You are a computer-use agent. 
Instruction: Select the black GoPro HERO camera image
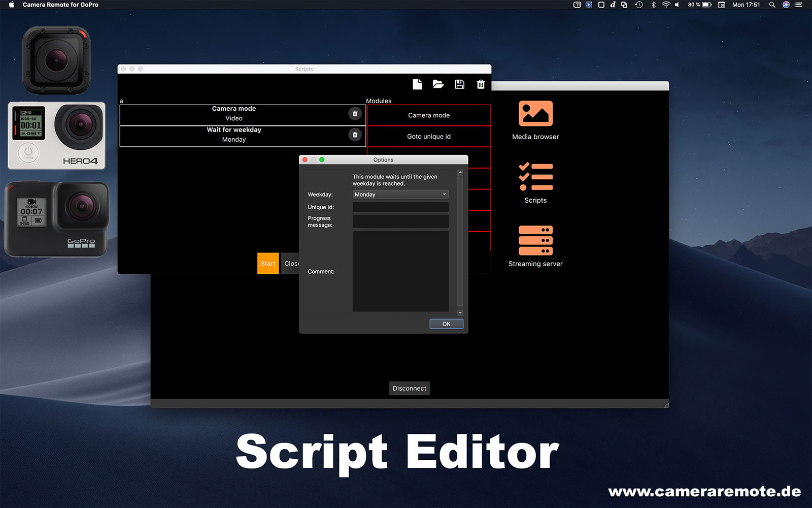56,218
